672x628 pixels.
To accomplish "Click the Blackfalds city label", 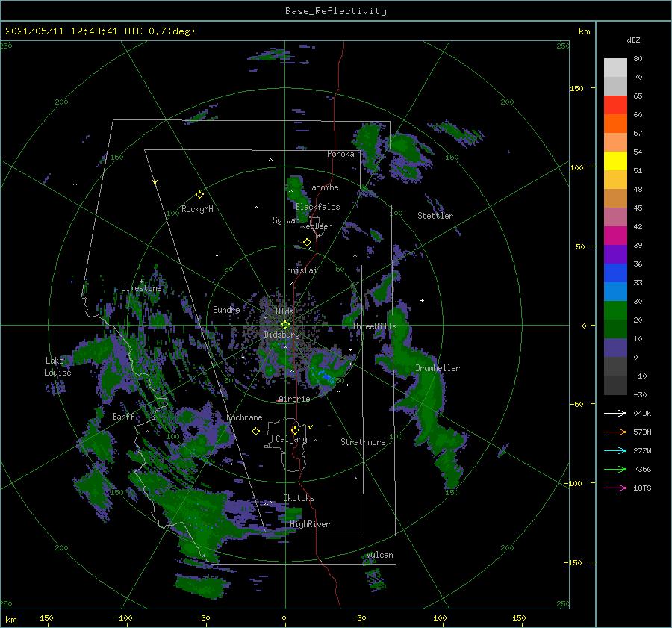I will click(x=317, y=207).
